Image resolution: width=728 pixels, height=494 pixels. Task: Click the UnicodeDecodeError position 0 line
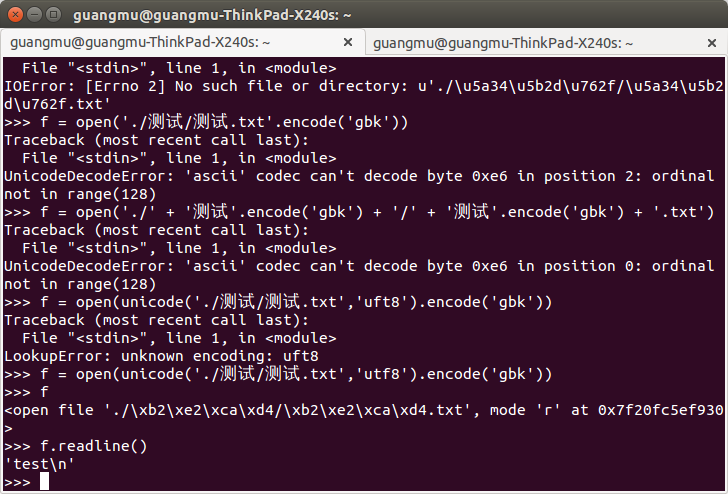coord(359,266)
